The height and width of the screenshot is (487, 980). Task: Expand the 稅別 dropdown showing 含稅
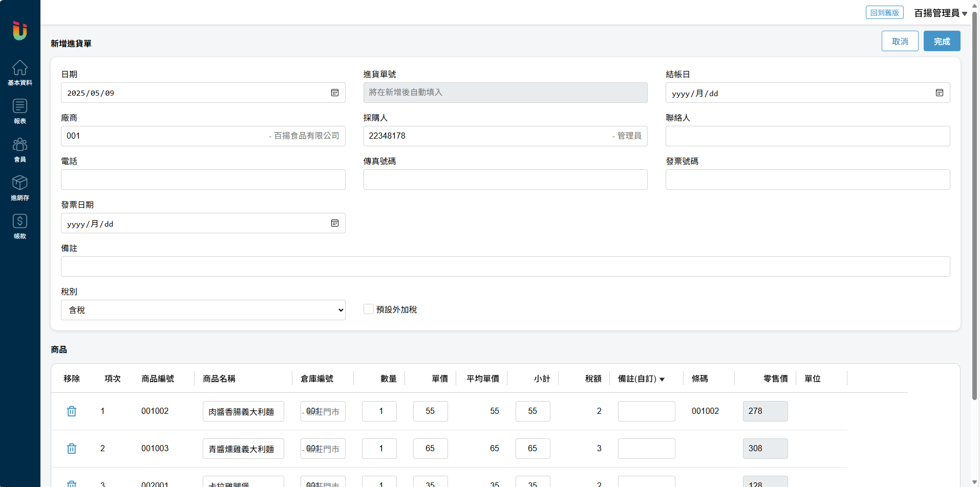tap(203, 310)
